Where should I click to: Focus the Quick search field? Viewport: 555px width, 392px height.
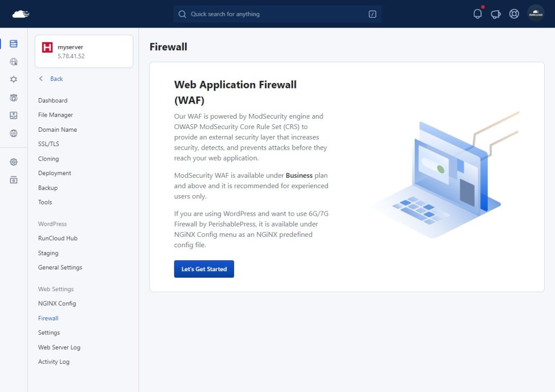point(277,14)
